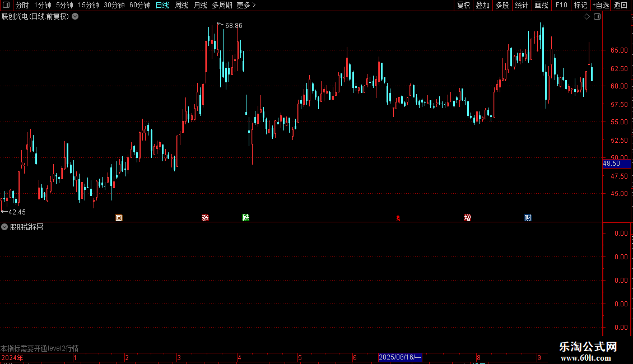633x364 pixels.
Task: Expand the 更多 periods menu
Action: (246, 5)
